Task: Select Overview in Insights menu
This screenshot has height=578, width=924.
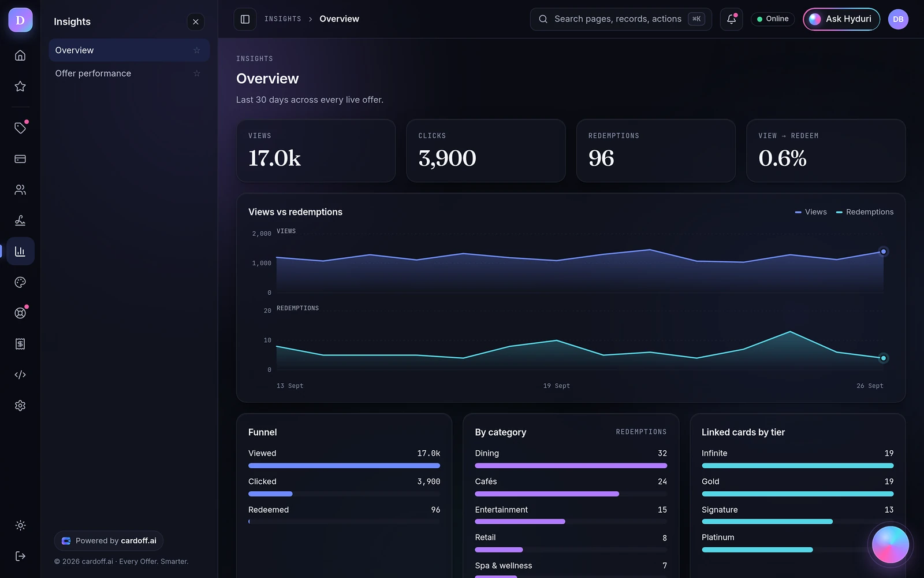Action: click(129, 50)
